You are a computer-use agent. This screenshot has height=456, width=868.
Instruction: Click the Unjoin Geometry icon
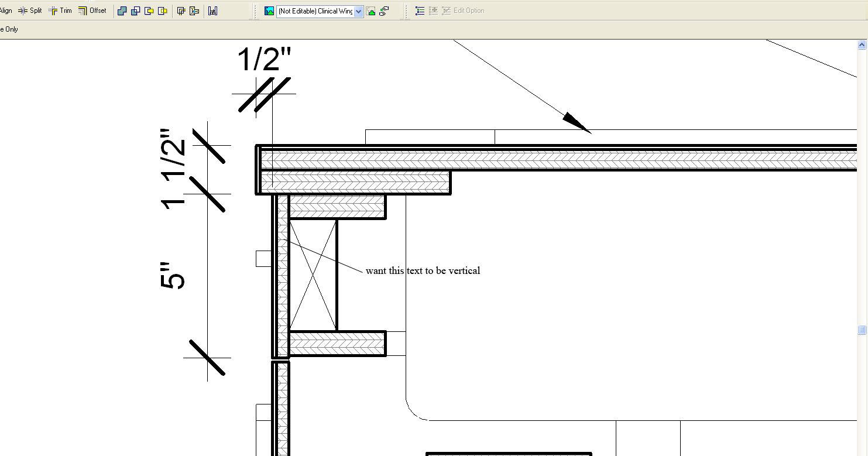pos(136,11)
